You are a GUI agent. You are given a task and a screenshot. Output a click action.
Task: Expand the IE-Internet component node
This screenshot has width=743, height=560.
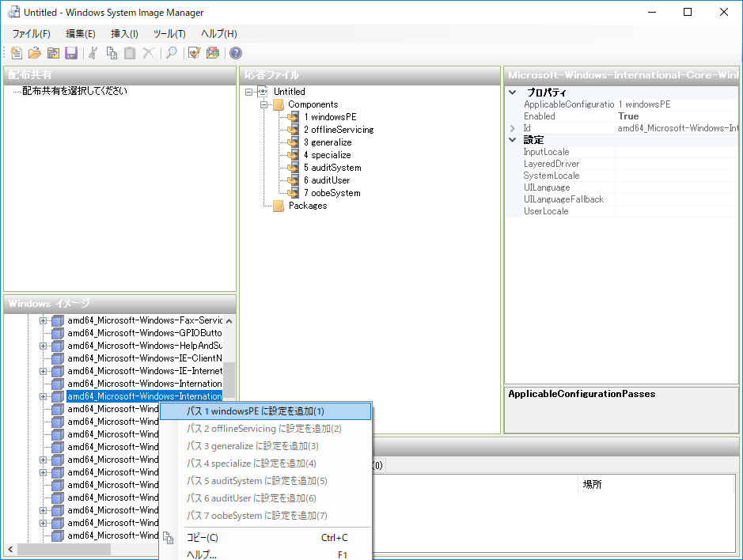[43, 372]
